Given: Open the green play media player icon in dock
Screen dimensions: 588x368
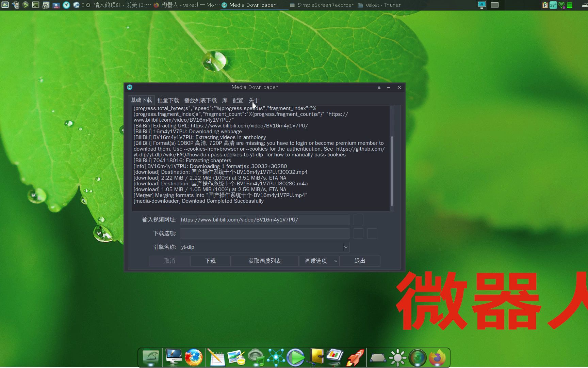Looking at the screenshot, I should tap(296, 358).
